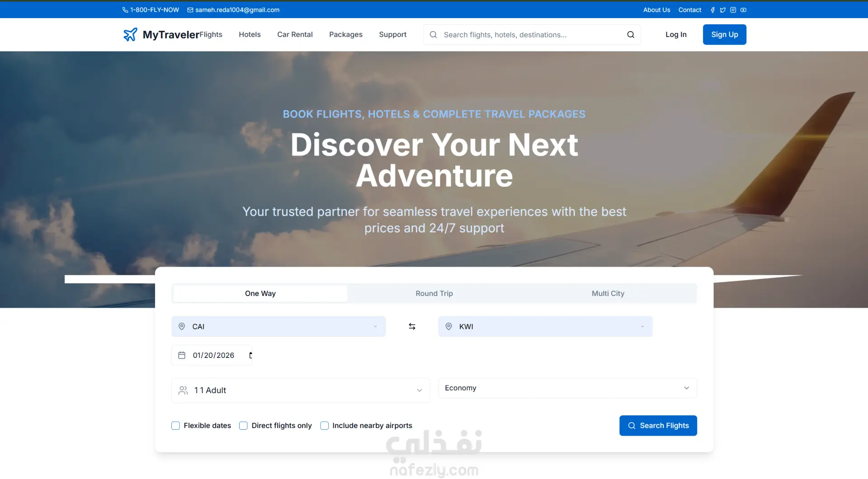Click the MyTraveler brand name
The height and width of the screenshot is (479, 868).
[171, 35]
